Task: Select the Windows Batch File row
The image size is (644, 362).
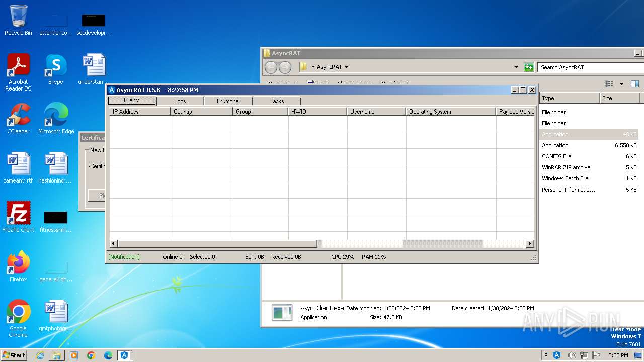Action: tap(589, 178)
